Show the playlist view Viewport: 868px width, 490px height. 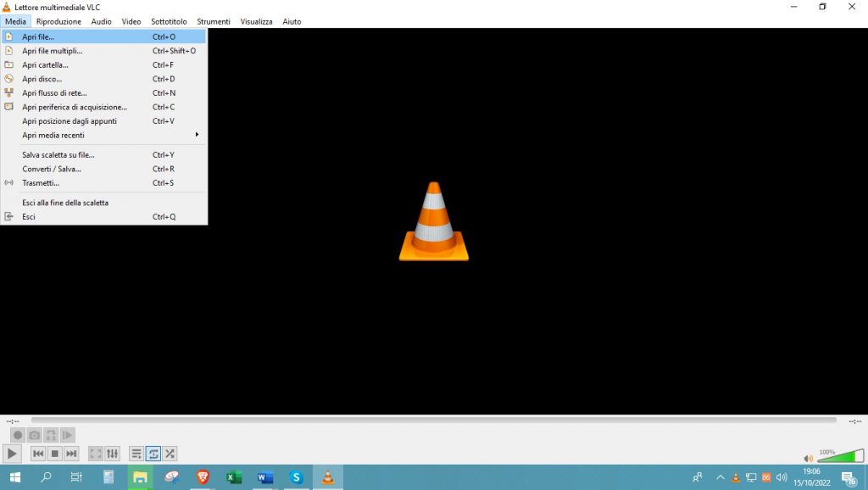point(136,454)
